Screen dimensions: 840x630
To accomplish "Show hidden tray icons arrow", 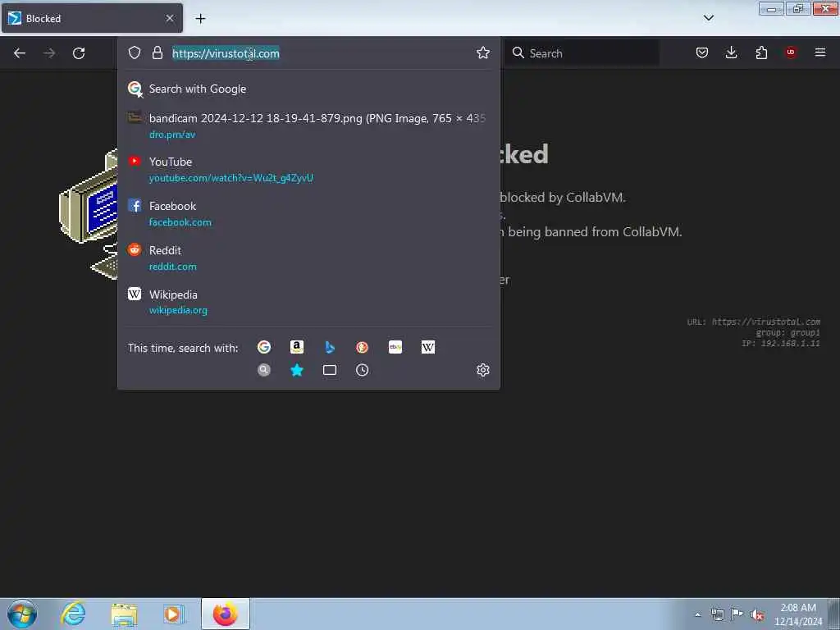I will pyautogui.click(x=697, y=614).
